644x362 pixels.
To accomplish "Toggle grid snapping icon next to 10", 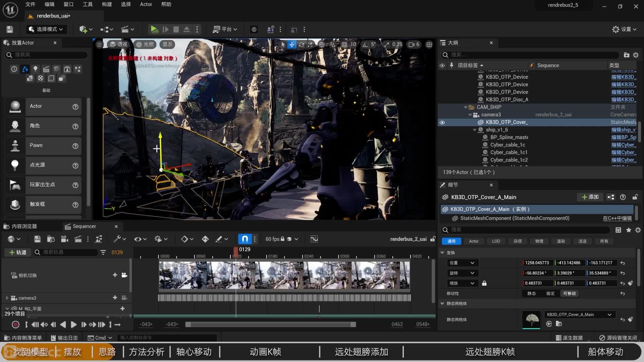I will tap(344, 45).
